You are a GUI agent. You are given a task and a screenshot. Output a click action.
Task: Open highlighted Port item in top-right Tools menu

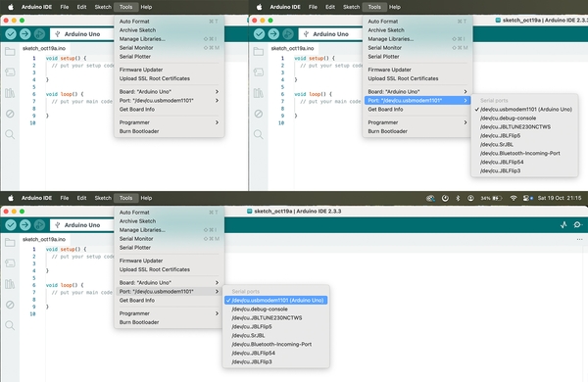click(x=417, y=101)
